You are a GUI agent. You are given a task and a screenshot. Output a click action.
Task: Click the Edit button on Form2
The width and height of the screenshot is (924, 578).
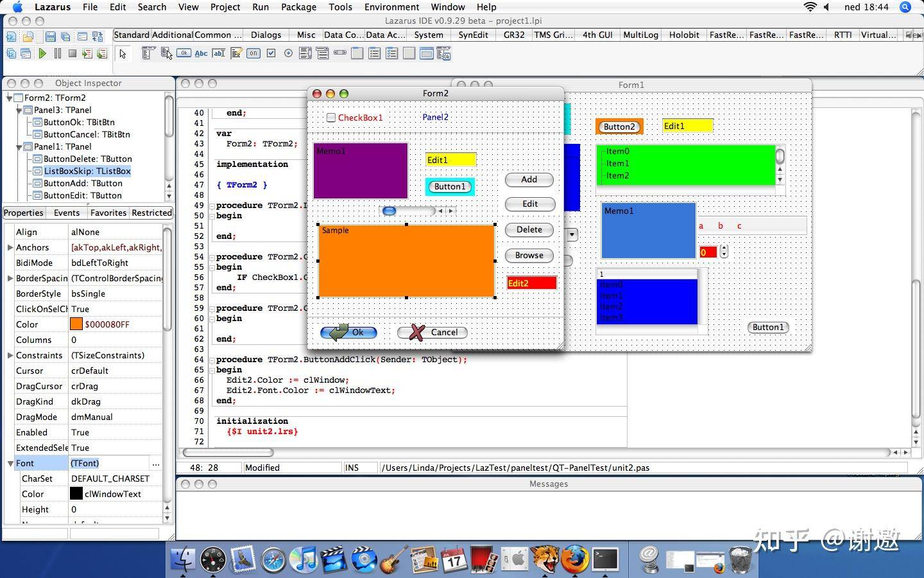[529, 204]
